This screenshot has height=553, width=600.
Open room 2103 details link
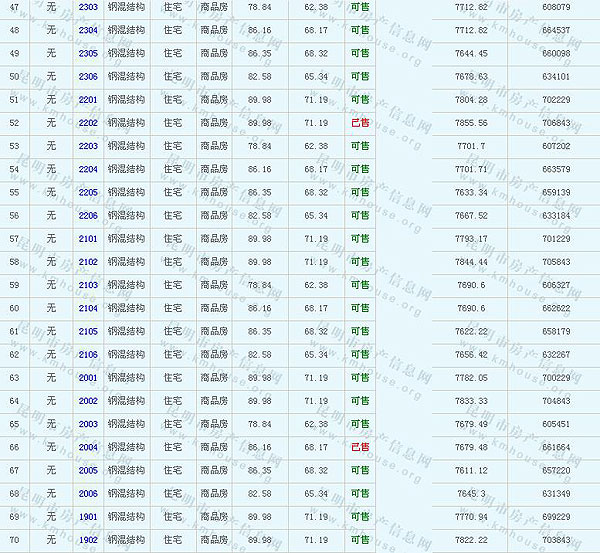click(x=88, y=285)
